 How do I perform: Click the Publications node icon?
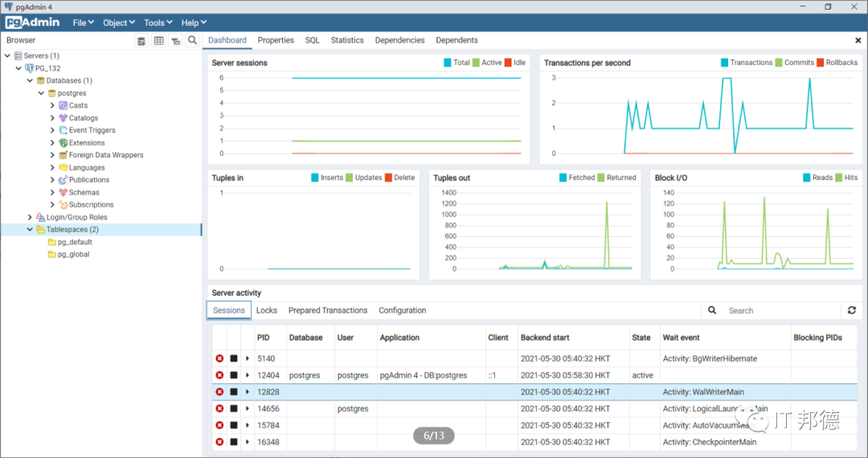pyautogui.click(x=63, y=180)
